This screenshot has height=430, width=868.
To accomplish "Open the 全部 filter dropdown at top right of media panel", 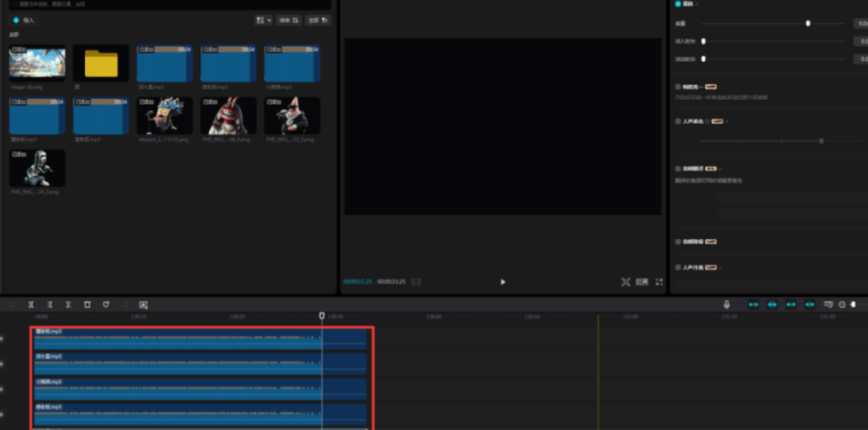I will point(318,19).
